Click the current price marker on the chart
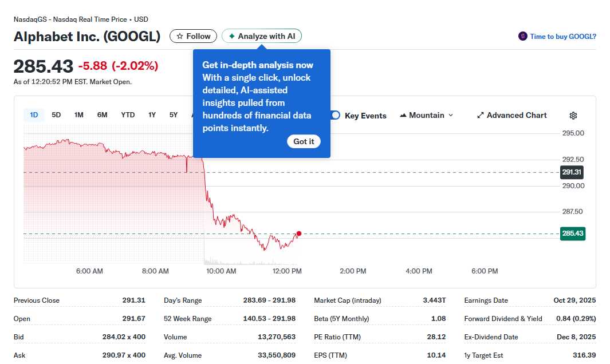The width and height of the screenshot is (610, 364). [298, 234]
